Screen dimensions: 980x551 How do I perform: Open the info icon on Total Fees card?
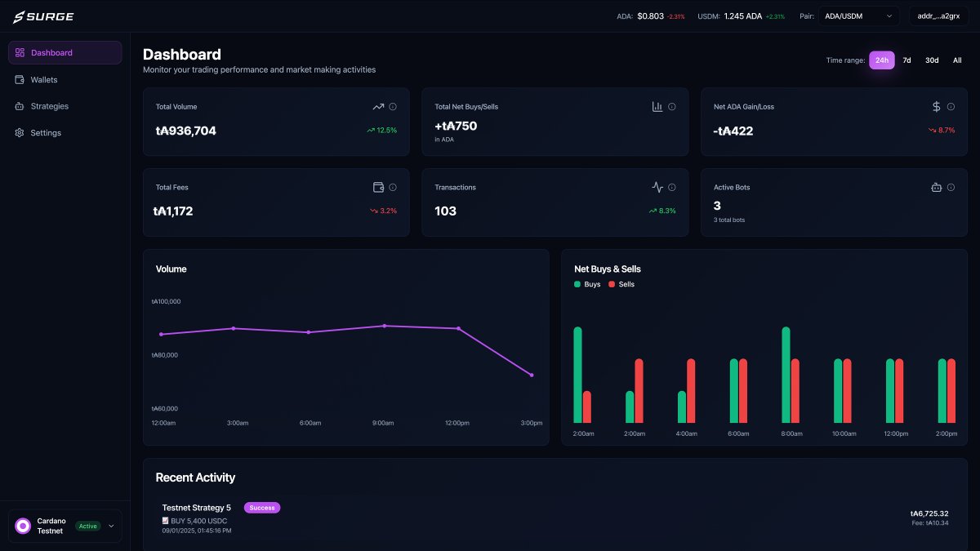coord(393,187)
